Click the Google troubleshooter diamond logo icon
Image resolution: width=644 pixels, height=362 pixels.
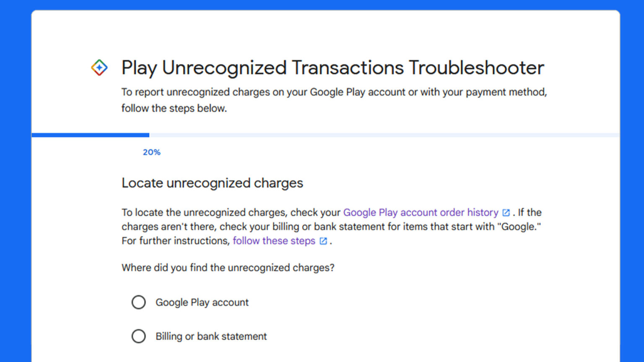pos(99,67)
